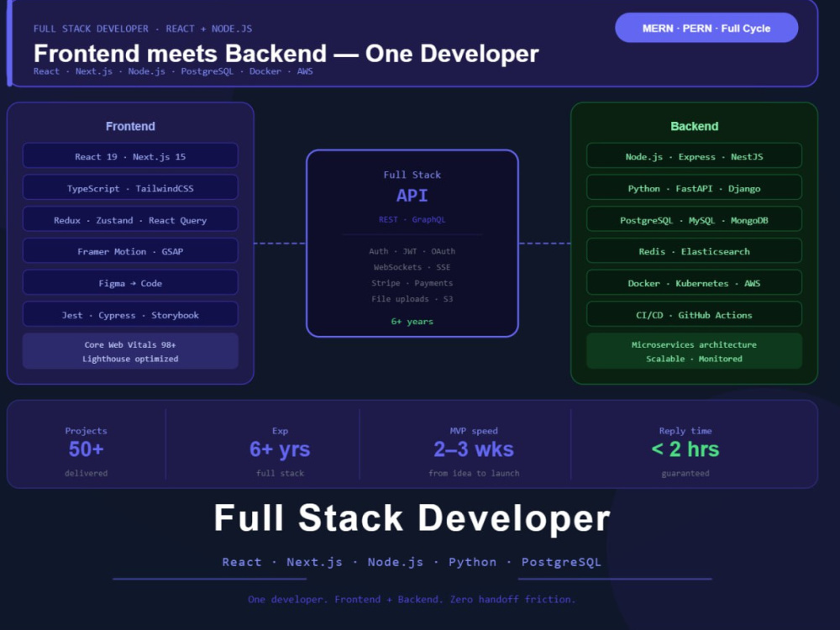Click the Full Stack label in center card
Viewport: 840px width, 630px height.
412,175
